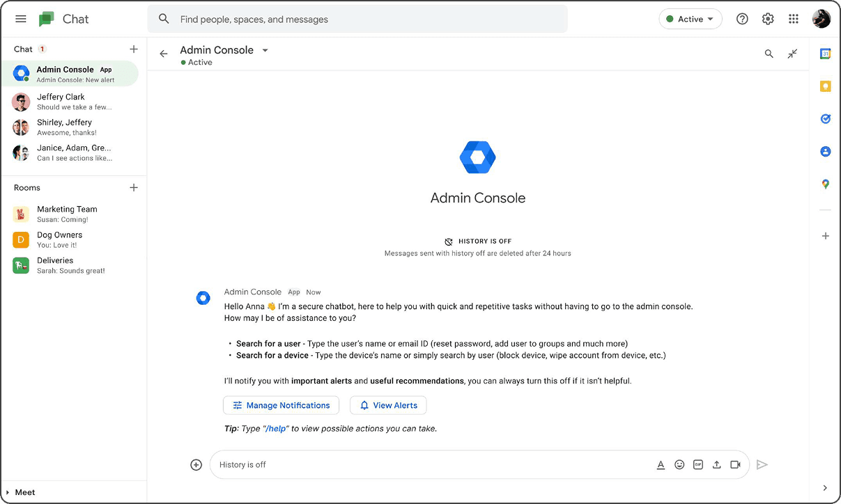The image size is (841, 504).
Task: Send the message with arrow icon
Action: [x=762, y=464]
